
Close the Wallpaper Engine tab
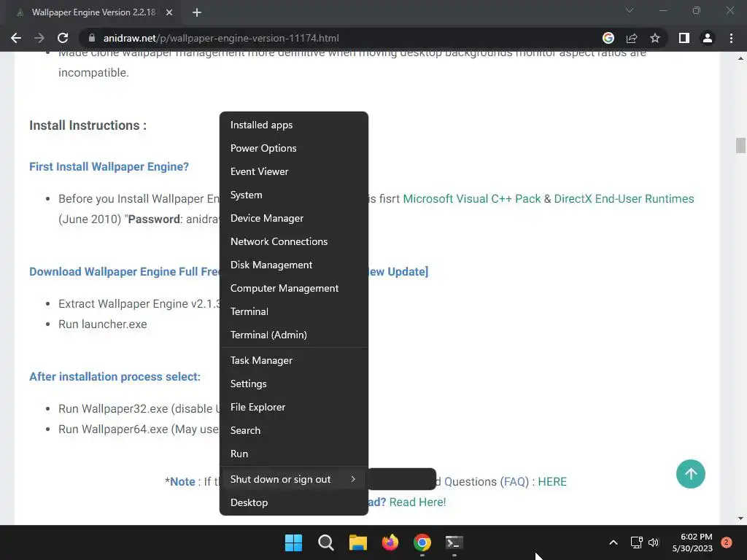point(169,13)
